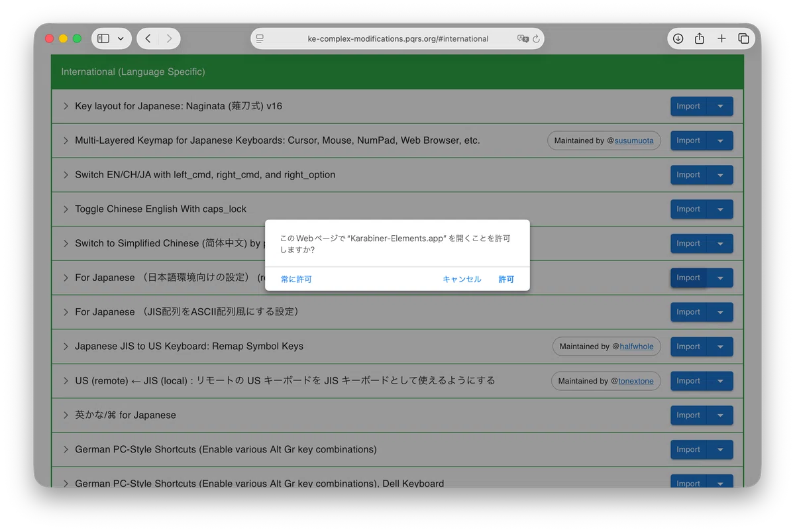Screen dimensions: 795x532
Task: Reload the page with the refresh icon
Action: click(537, 38)
